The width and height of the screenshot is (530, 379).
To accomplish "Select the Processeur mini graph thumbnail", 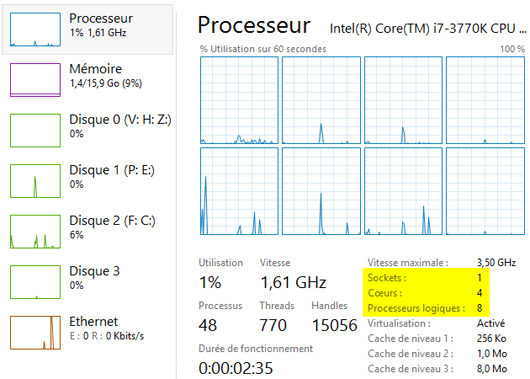I will (x=35, y=29).
